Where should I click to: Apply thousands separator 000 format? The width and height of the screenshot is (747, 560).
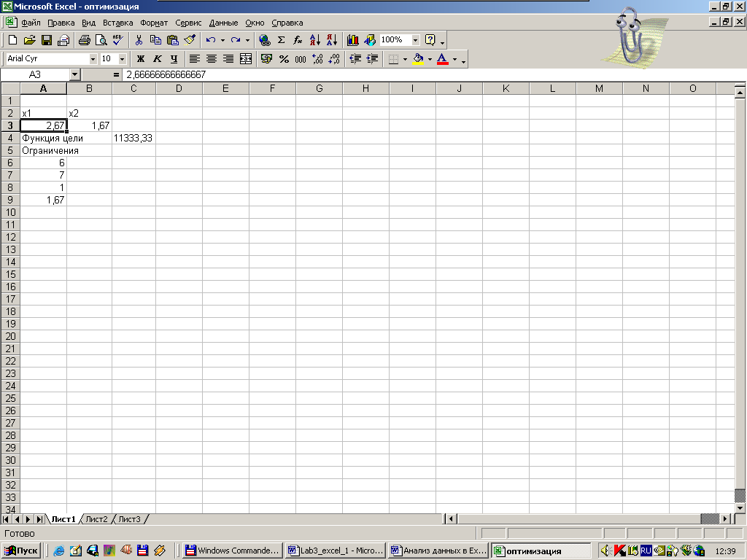300,58
